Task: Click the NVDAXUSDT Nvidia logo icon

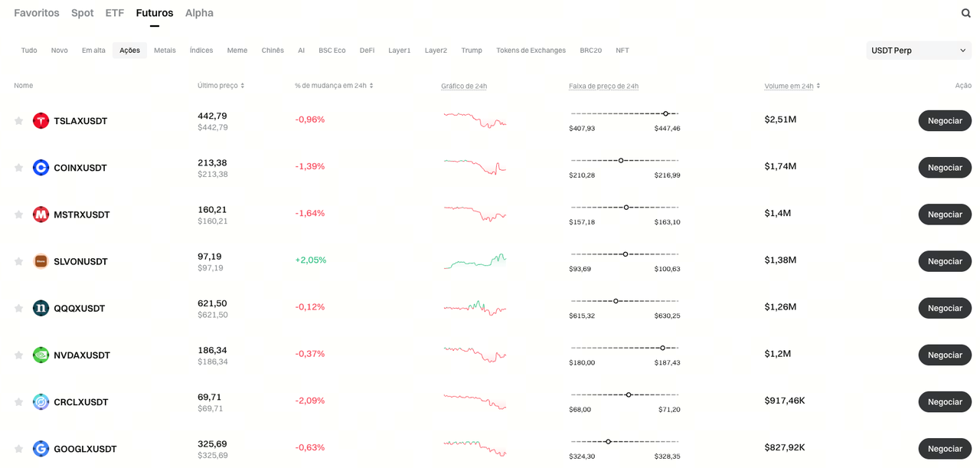Action: point(41,355)
